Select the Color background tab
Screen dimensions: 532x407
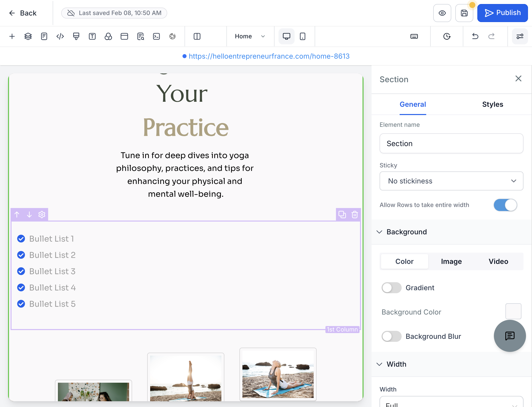point(404,261)
